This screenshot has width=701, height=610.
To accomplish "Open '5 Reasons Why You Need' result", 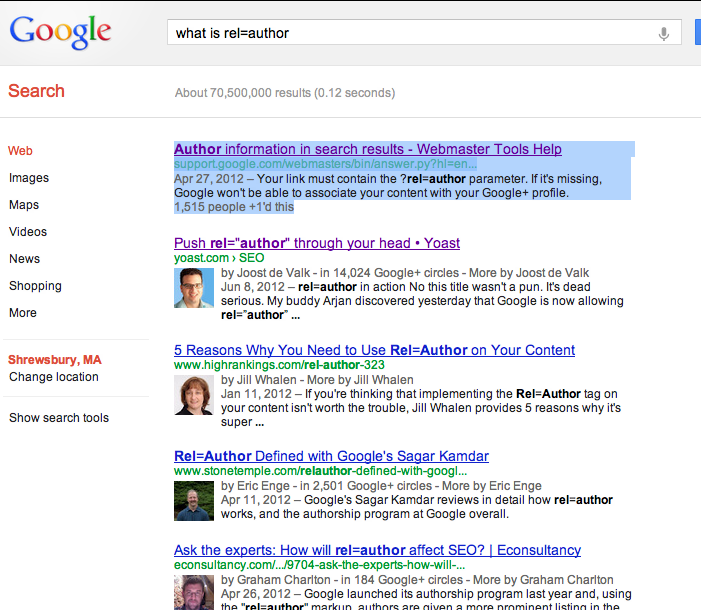I will point(374,350).
